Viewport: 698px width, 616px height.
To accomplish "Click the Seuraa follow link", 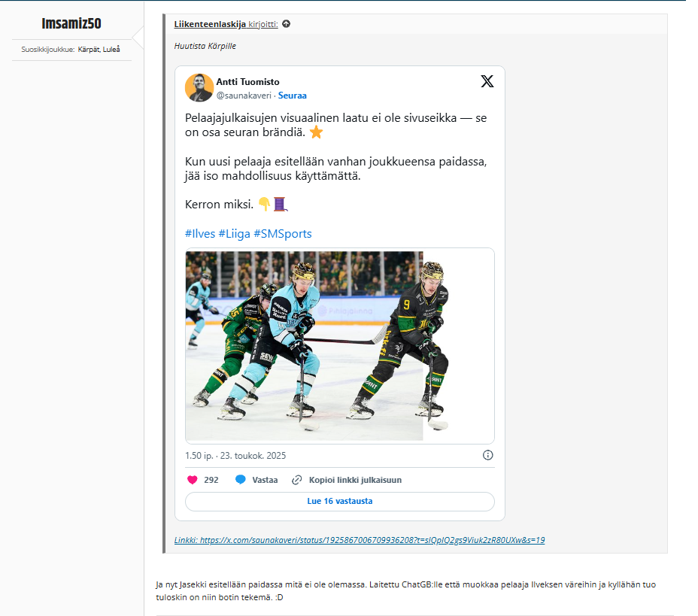I will pos(293,96).
